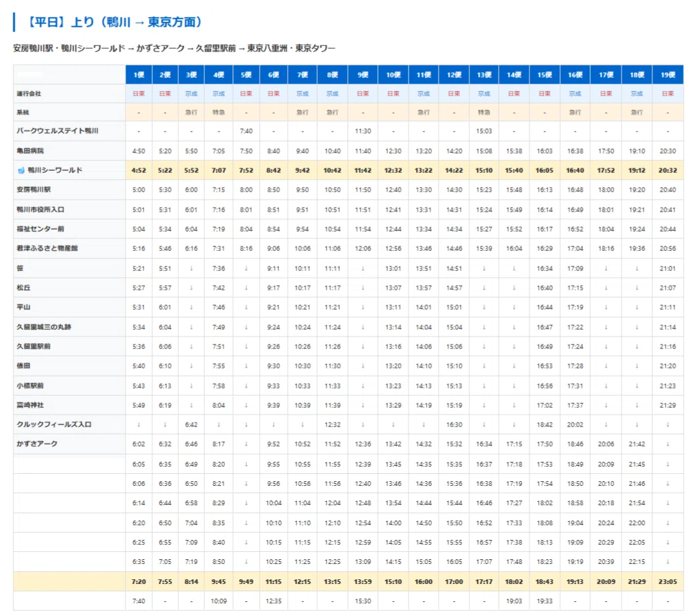Click 6:01 in the 鴨川市役所入口 row

(x=192, y=210)
